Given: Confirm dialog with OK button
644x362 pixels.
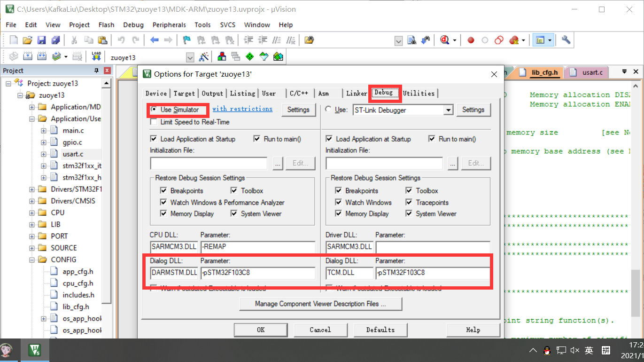Looking at the screenshot, I should point(261,330).
